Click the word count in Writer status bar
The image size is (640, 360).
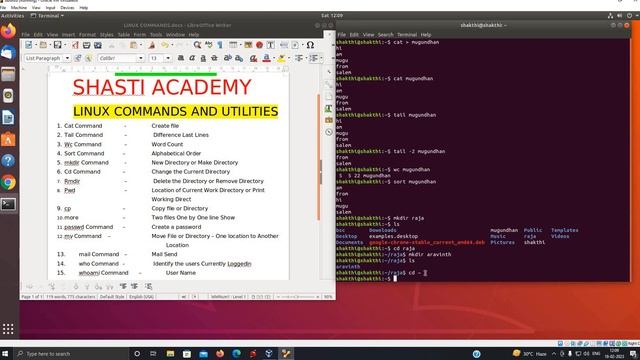pyautogui.click(x=71, y=297)
